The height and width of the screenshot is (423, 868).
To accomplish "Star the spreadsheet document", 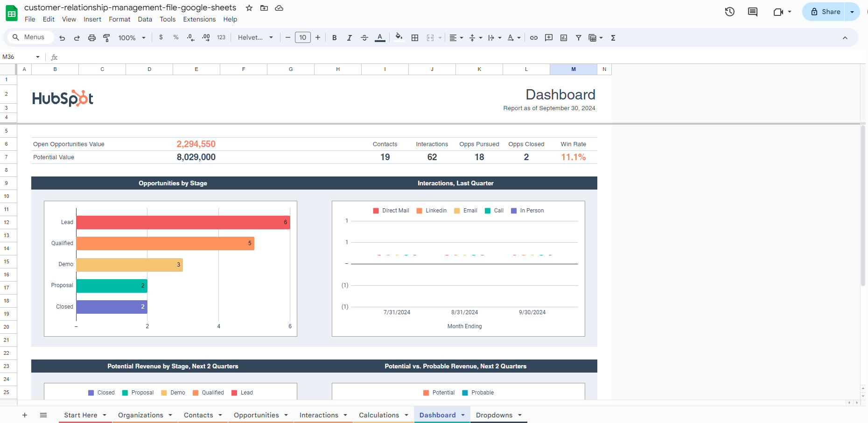I will pyautogui.click(x=249, y=8).
